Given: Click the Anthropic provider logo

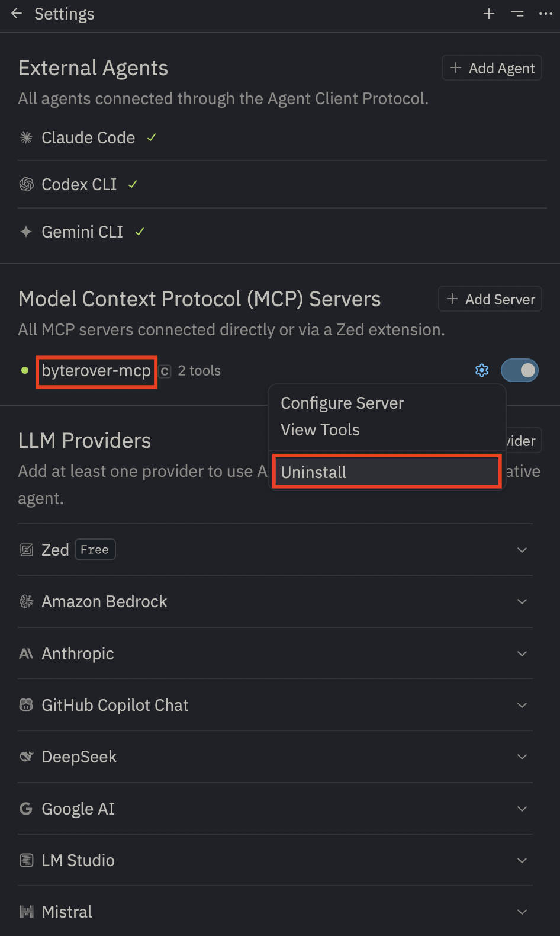Looking at the screenshot, I should 26,653.
